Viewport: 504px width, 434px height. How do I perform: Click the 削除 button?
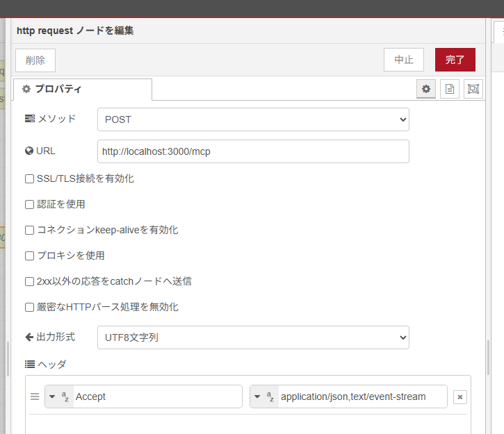(x=35, y=60)
